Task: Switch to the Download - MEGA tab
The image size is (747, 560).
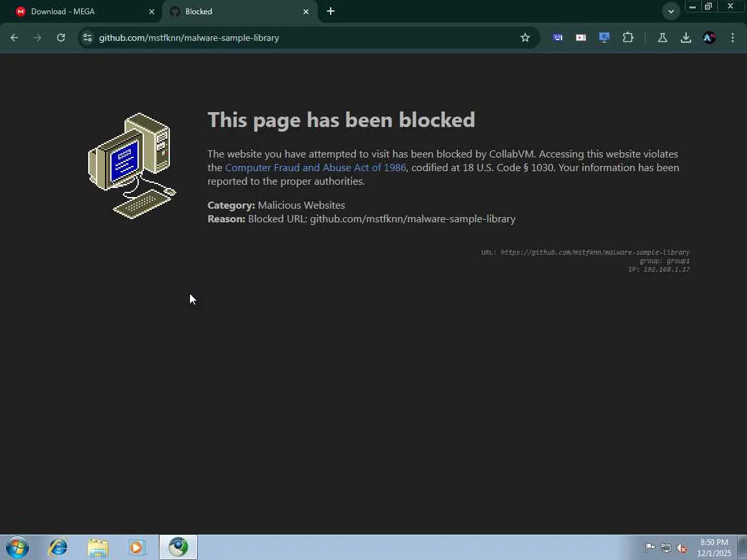Action: [x=80, y=12]
